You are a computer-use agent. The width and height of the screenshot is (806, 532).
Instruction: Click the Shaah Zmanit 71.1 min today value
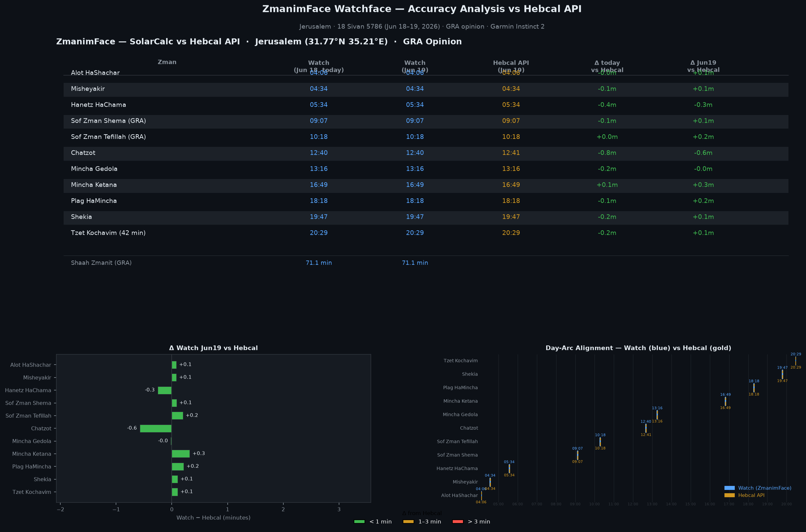(318, 263)
